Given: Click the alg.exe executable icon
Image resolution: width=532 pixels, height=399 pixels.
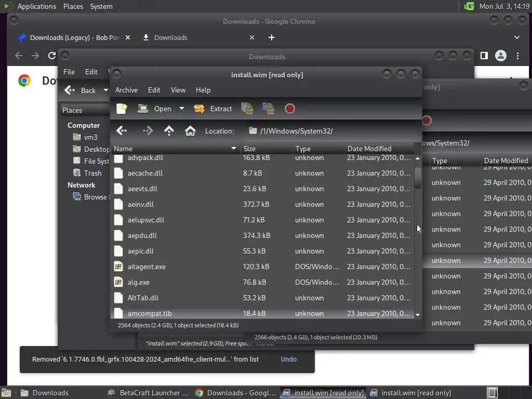Looking at the screenshot, I should 118,282.
